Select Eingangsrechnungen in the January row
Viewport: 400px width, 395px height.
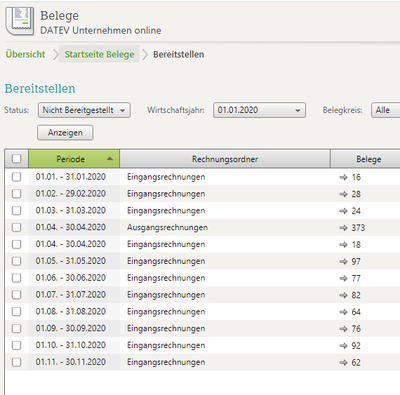tap(166, 177)
